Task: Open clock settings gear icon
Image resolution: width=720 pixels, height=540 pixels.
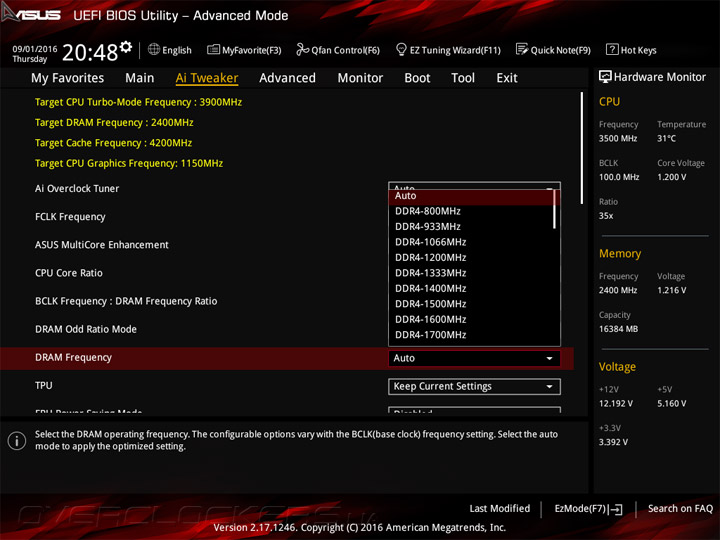Action: click(126, 47)
